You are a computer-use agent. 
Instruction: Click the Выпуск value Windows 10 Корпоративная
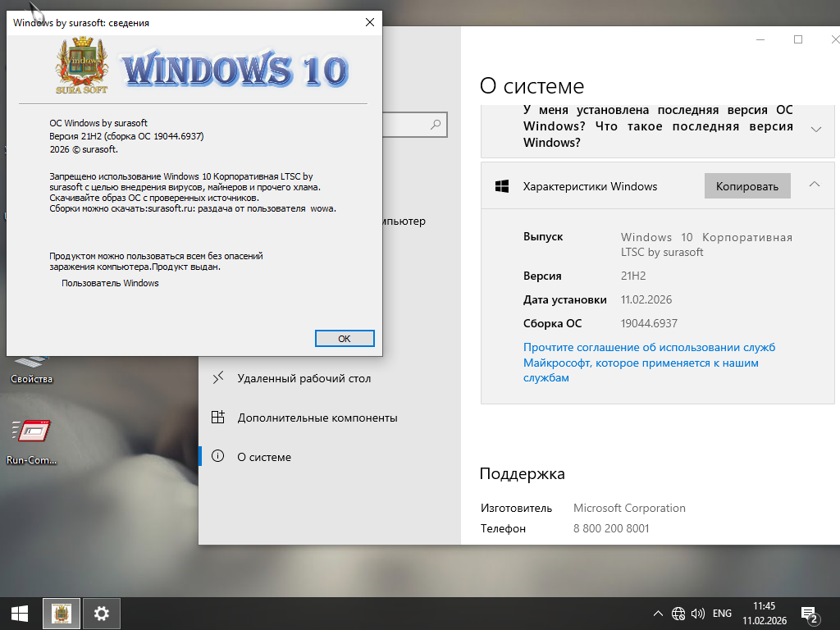coord(706,244)
